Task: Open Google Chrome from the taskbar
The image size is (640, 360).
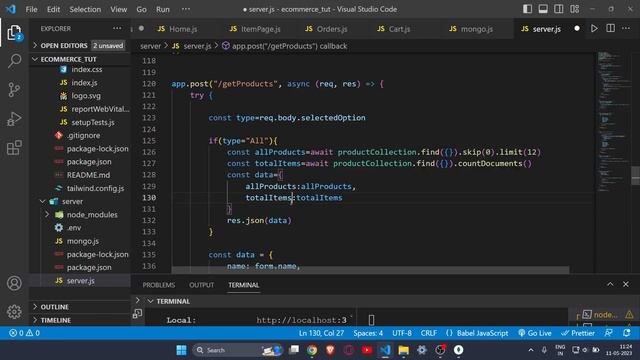Action: [x=312, y=350]
